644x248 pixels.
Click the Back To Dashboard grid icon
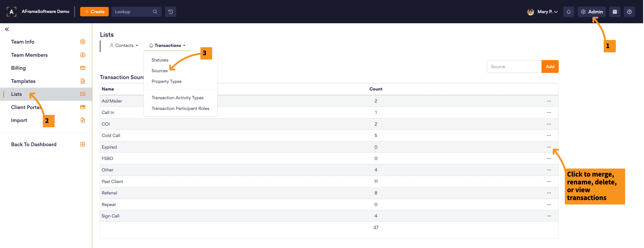(82, 144)
